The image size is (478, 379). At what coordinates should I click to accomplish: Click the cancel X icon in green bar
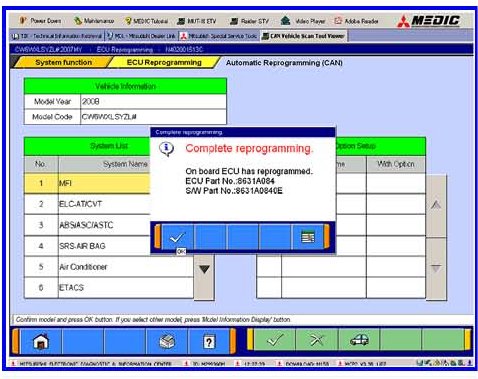point(317,340)
